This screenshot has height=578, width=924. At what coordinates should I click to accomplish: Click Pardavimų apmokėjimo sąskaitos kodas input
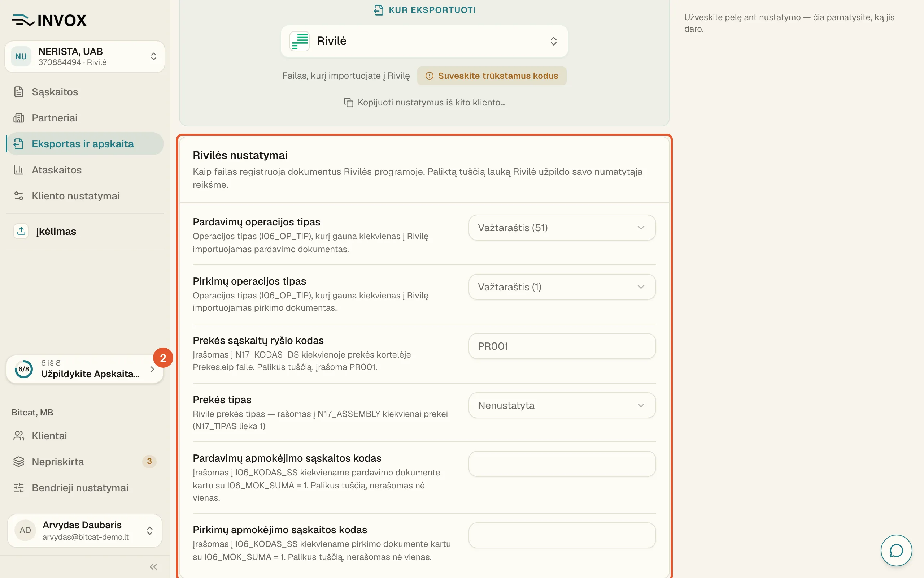click(x=562, y=464)
